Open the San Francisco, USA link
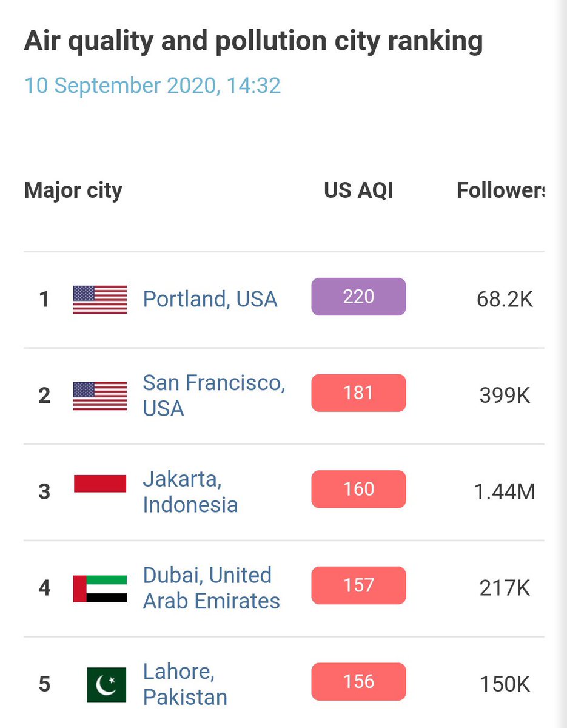 tap(213, 396)
